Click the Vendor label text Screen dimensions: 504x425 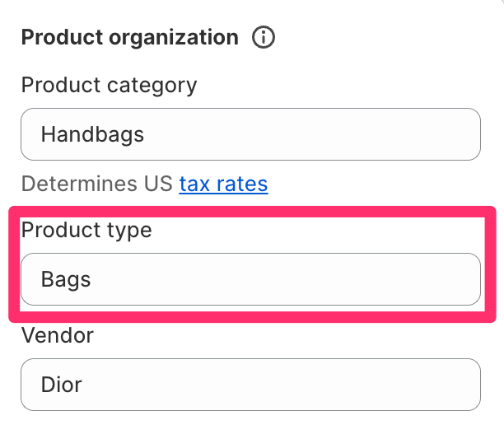pos(58,335)
